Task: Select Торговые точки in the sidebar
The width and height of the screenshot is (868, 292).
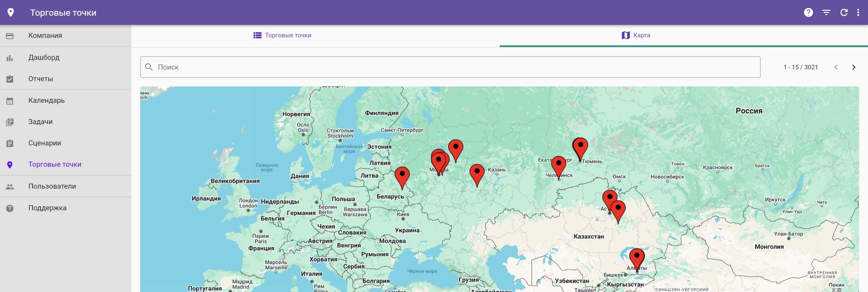Action: point(65,165)
